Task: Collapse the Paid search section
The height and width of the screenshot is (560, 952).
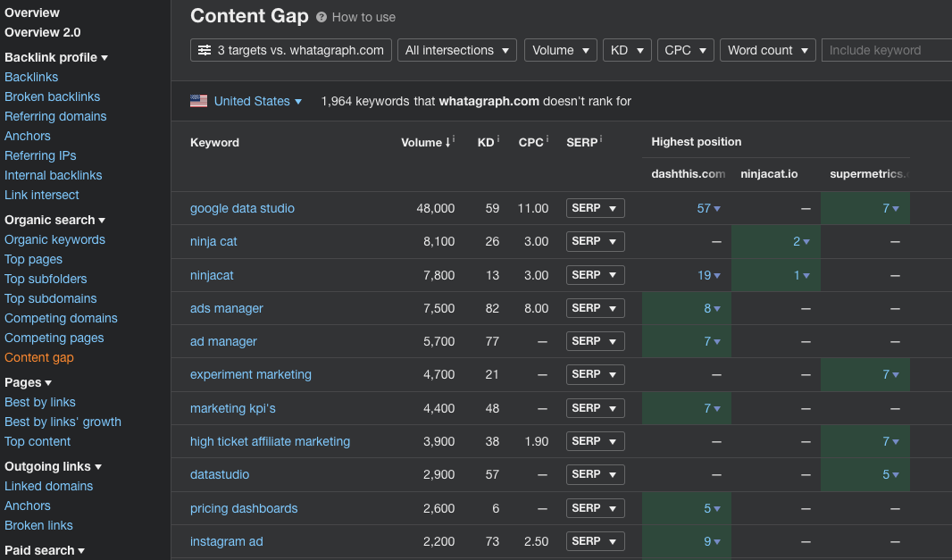Action: 45,550
